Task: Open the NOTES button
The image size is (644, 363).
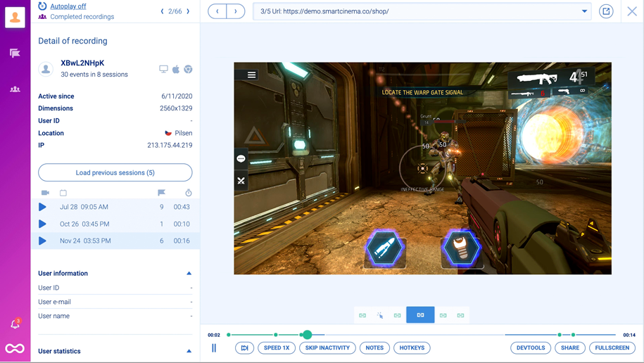Action: [x=374, y=348]
